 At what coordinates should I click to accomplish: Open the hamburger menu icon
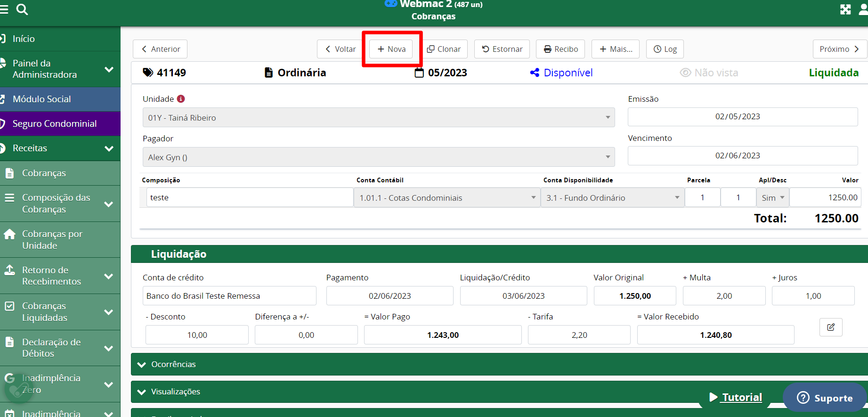pyautogui.click(x=4, y=9)
